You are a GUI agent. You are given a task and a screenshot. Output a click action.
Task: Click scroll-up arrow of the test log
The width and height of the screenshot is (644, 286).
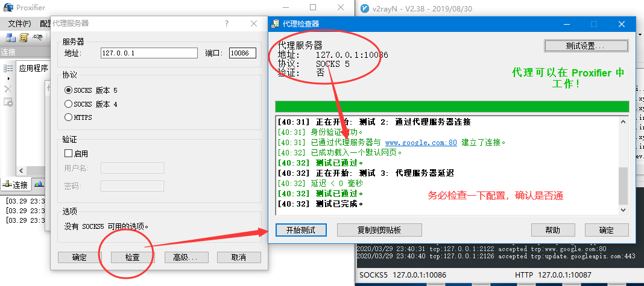pyautogui.click(x=623, y=122)
